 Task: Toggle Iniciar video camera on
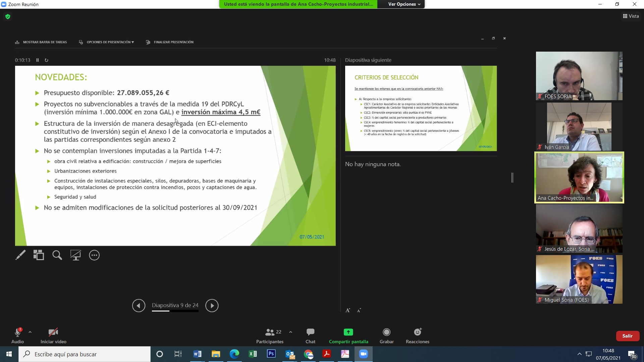click(53, 336)
